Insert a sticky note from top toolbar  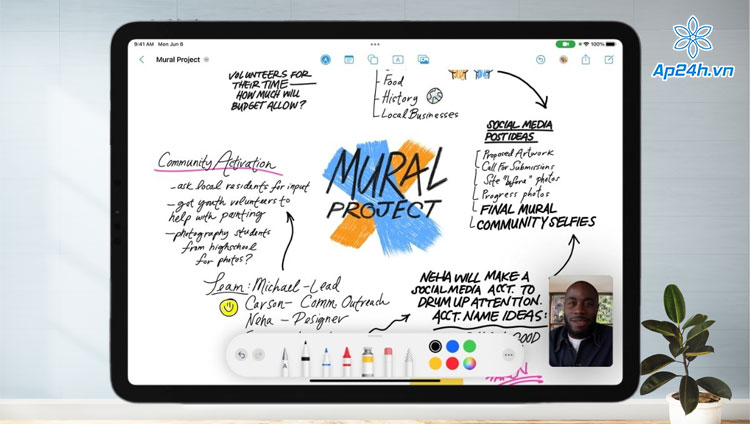349,60
